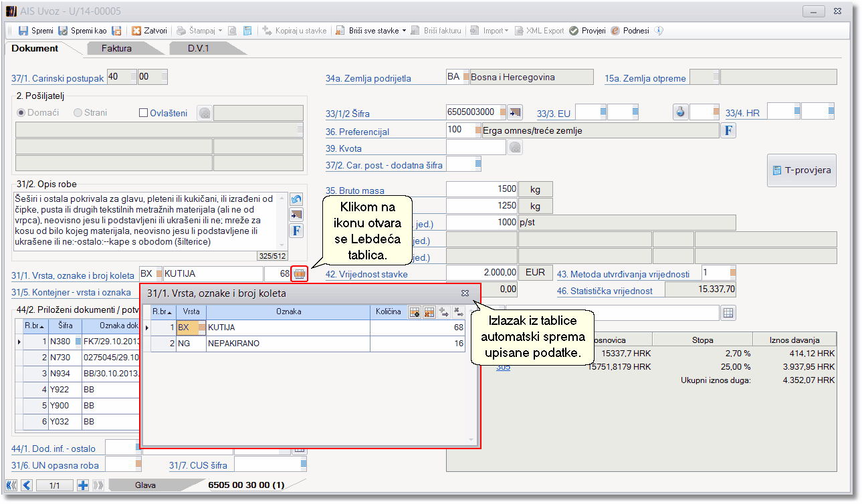This screenshot has height=504, width=862.
Task: Click the add row icon in floating table
Action: point(415,311)
